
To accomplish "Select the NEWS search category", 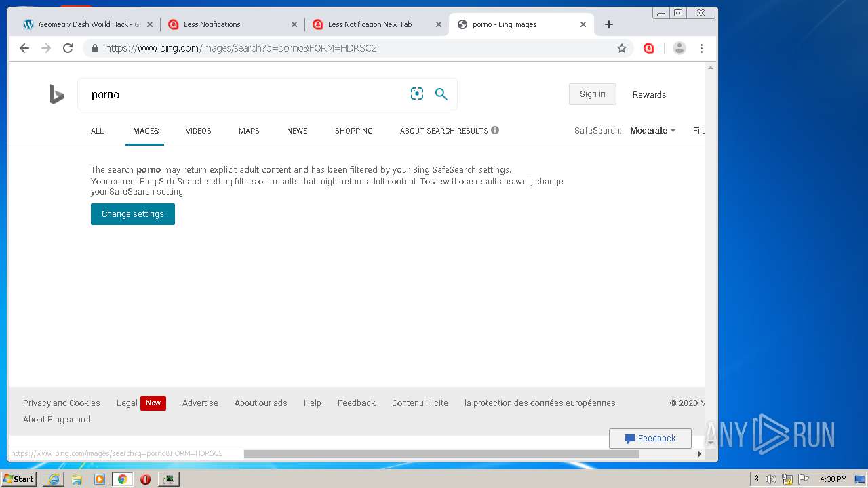I will point(297,131).
